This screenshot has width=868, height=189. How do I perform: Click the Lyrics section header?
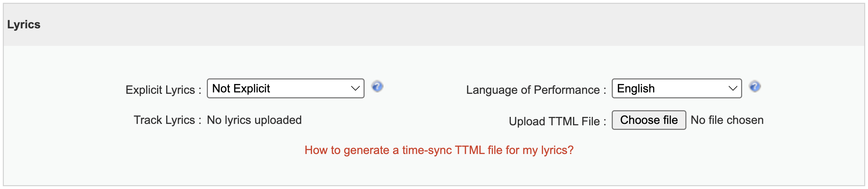[24, 24]
